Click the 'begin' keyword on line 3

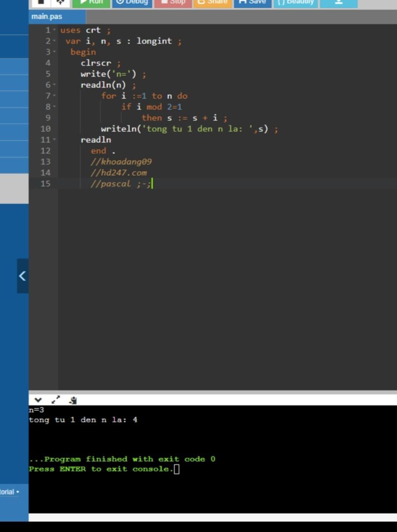[x=83, y=52]
